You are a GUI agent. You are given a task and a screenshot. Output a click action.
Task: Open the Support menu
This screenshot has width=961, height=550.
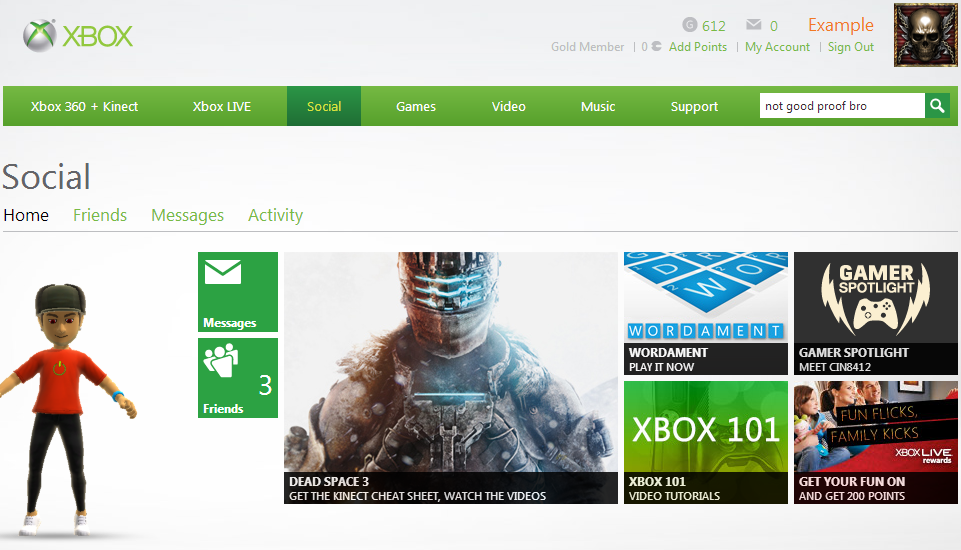click(694, 106)
